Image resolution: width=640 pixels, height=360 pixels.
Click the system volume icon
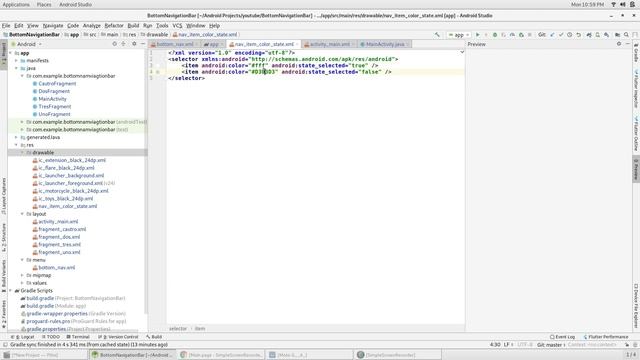[x=623, y=4]
